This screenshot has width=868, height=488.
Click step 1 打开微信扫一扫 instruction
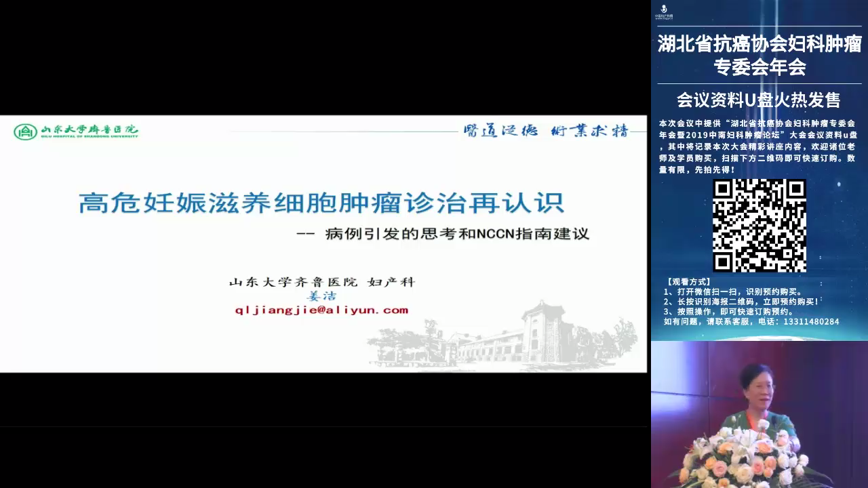734,292
